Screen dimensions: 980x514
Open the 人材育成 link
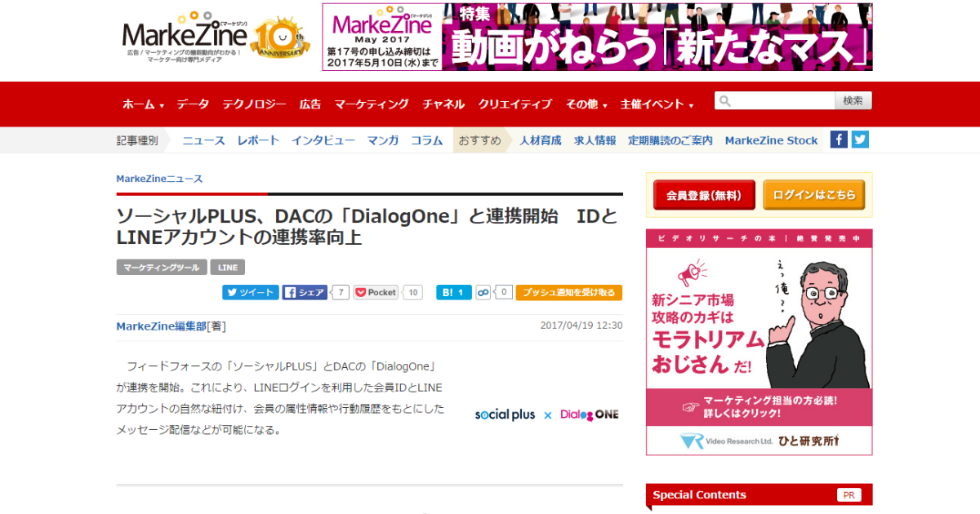[x=541, y=140]
